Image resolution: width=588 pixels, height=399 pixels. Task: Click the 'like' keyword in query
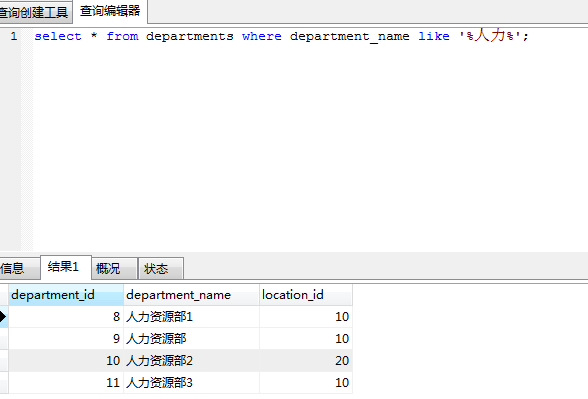click(x=434, y=36)
